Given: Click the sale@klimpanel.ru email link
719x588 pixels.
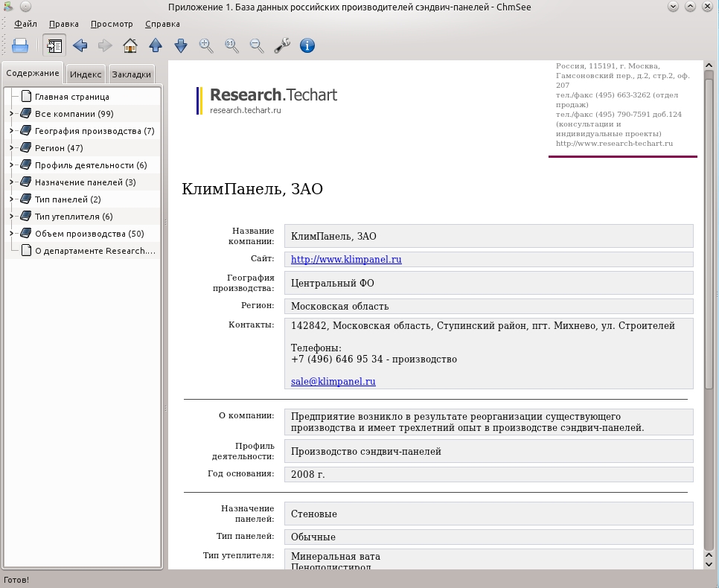Looking at the screenshot, I should click(333, 381).
